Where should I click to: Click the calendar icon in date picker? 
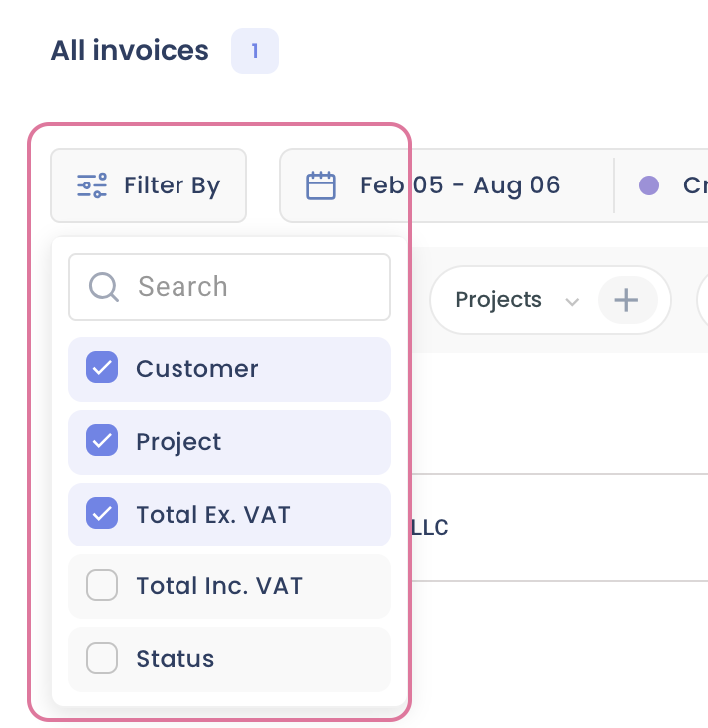click(320, 185)
